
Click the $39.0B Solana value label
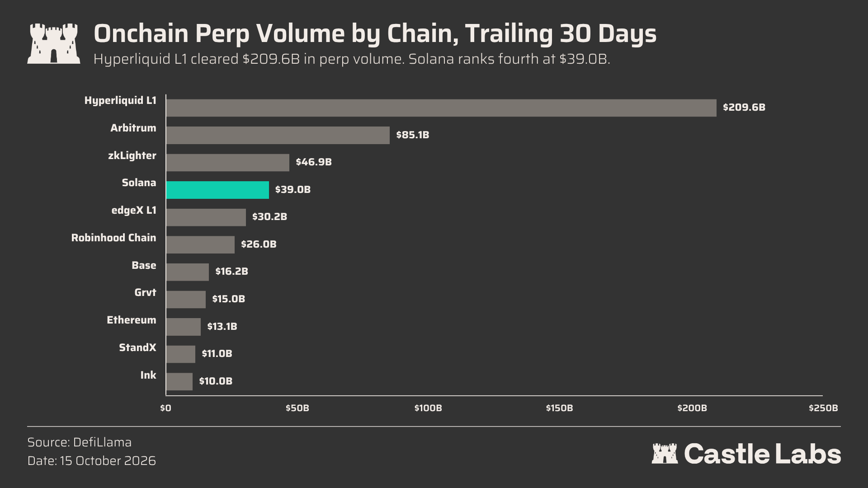click(293, 190)
